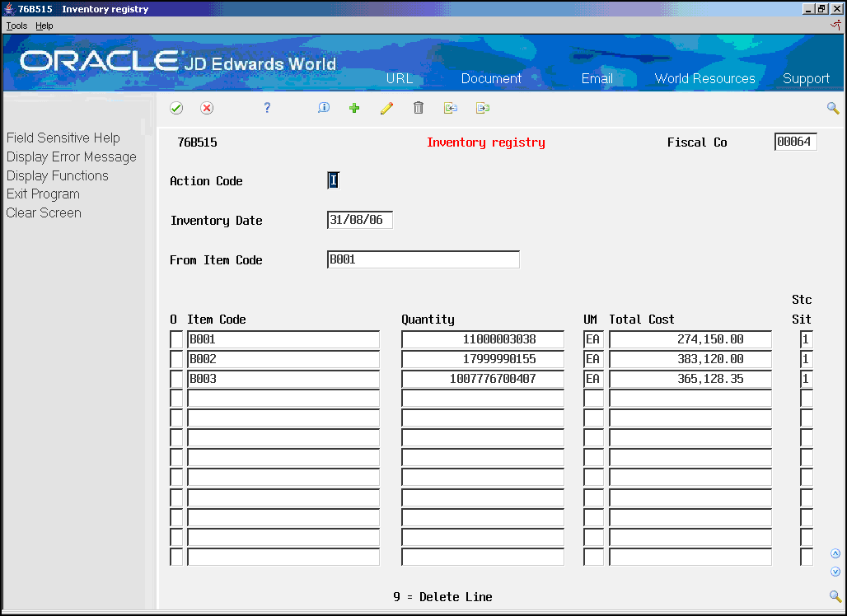847x616 pixels.
Task: Click the B002 item code cell
Action: tap(283, 359)
